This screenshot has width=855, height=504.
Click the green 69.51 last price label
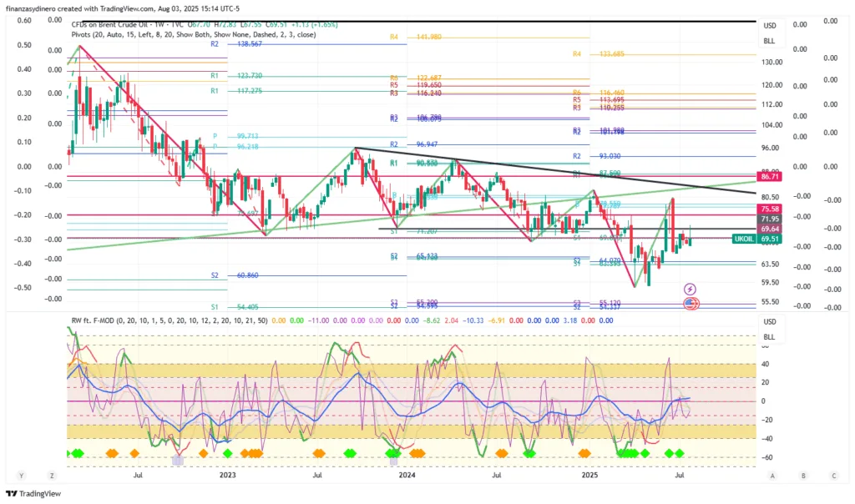(x=769, y=239)
